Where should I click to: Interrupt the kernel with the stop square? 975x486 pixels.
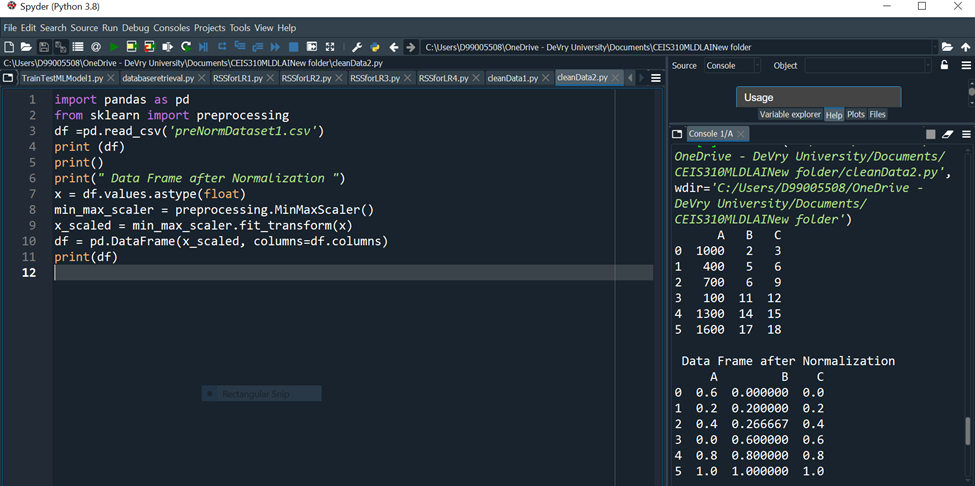tap(930, 134)
